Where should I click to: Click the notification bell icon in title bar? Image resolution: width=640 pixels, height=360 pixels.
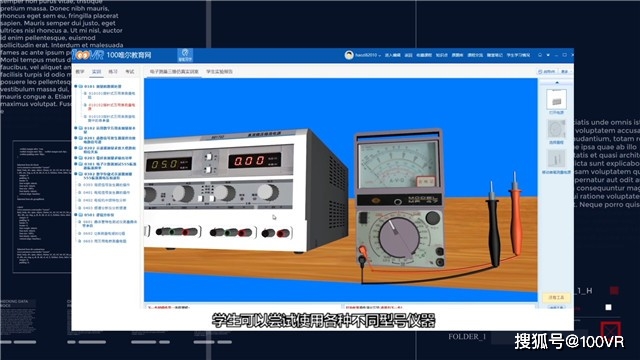[x=540, y=55]
